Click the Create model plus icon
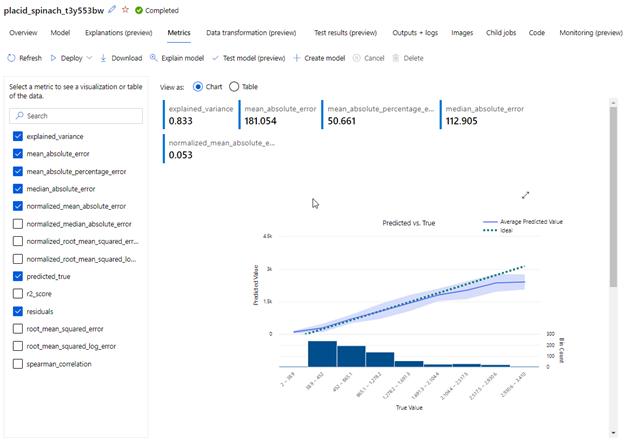 (296, 58)
